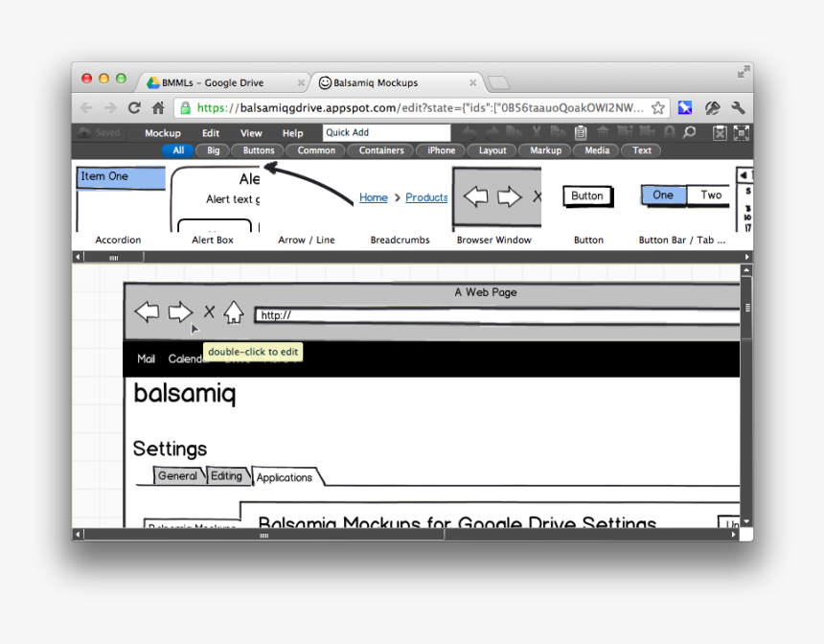The image size is (824, 644).
Task: Select the General tab in Settings mockup
Action: 177,475
